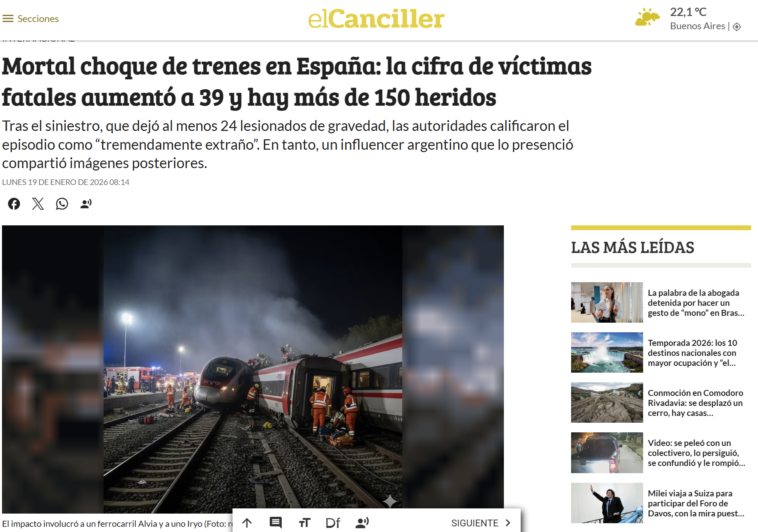Screen dimensions: 758x532
Task: Activate read-aloud icon in the bottom toolbar
Action: coord(362,523)
